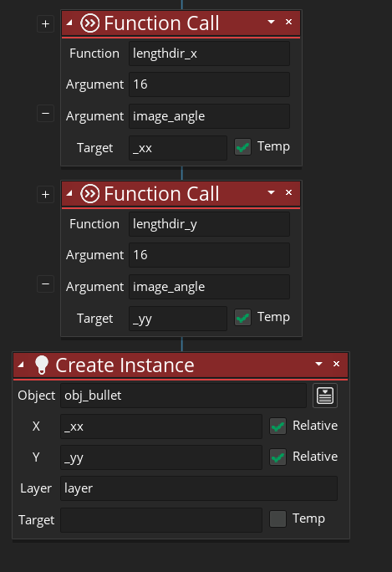Open dropdown menu of lengthdir_y Function Call
The height and width of the screenshot is (572, 392).
271,192
